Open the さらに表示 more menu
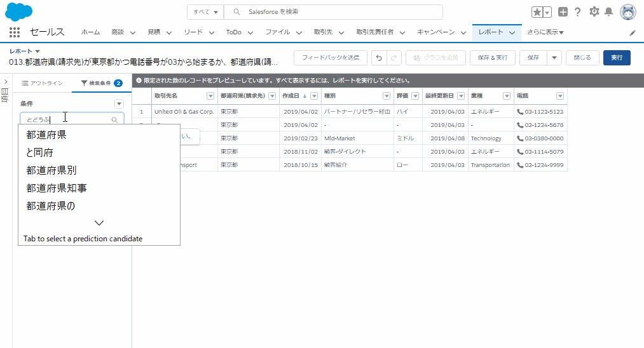 (545, 32)
